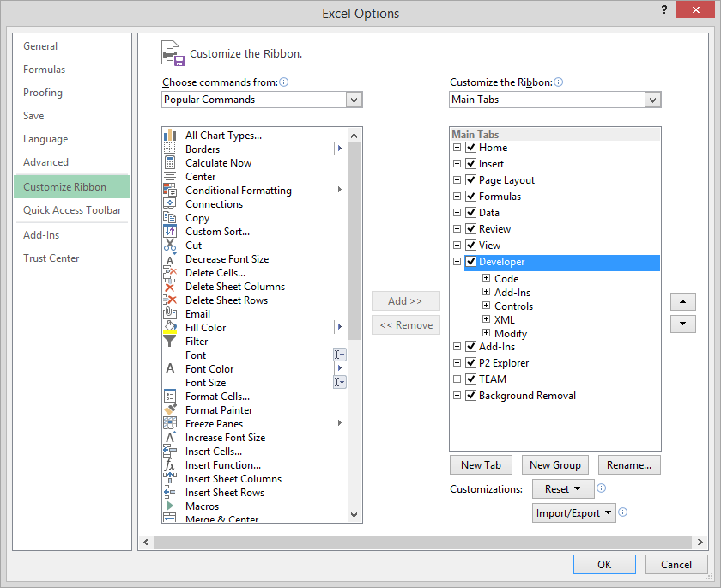Open the Import/Export dropdown
The image size is (721, 588).
574,513
